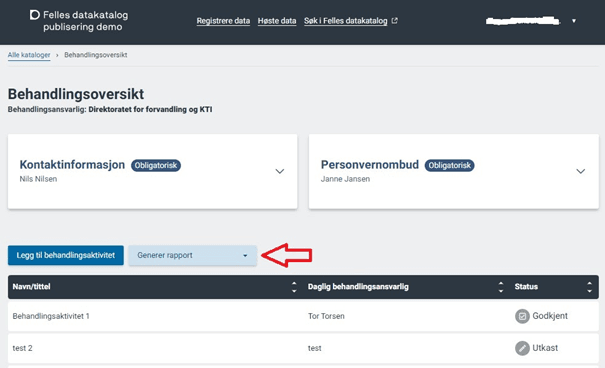
Task: Go to Alle kataloger breadcrumb
Action: pos(29,55)
